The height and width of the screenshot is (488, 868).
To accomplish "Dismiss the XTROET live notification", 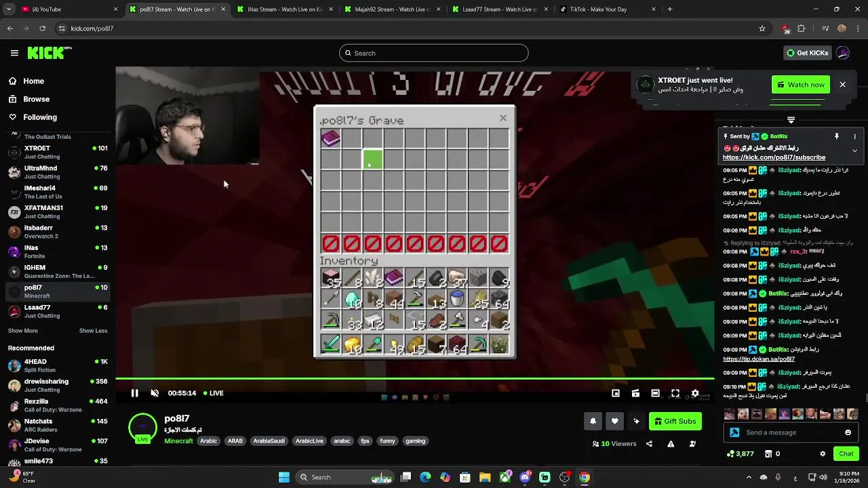I will point(842,85).
